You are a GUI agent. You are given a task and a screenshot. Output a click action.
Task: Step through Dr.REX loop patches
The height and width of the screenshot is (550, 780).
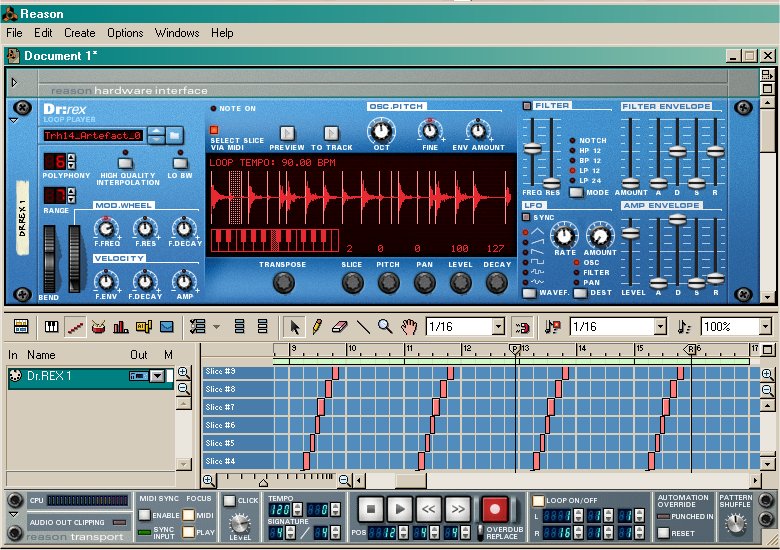(x=157, y=135)
